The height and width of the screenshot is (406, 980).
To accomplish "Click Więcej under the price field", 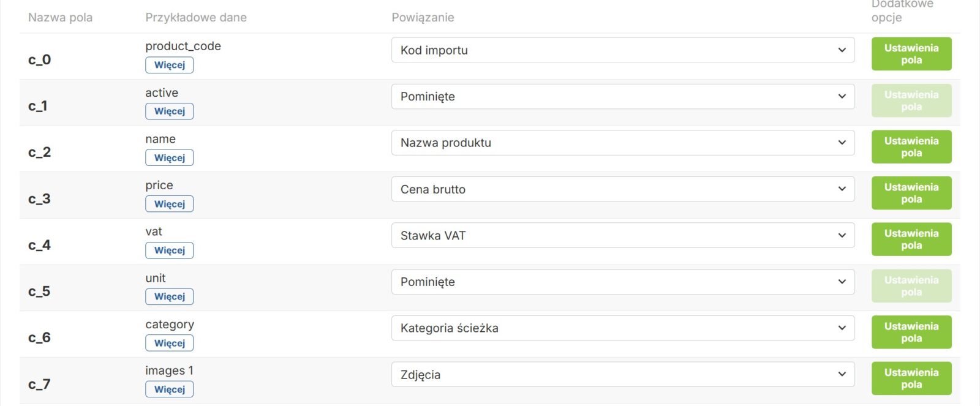I will pyautogui.click(x=169, y=204).
